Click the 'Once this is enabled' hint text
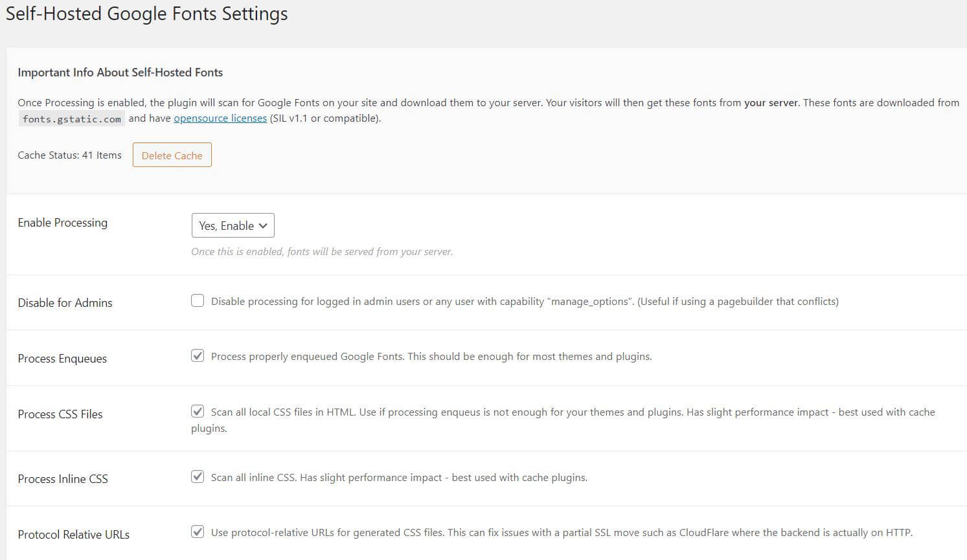The height and width of the screenshot is (560, 967). coord(322,252)
